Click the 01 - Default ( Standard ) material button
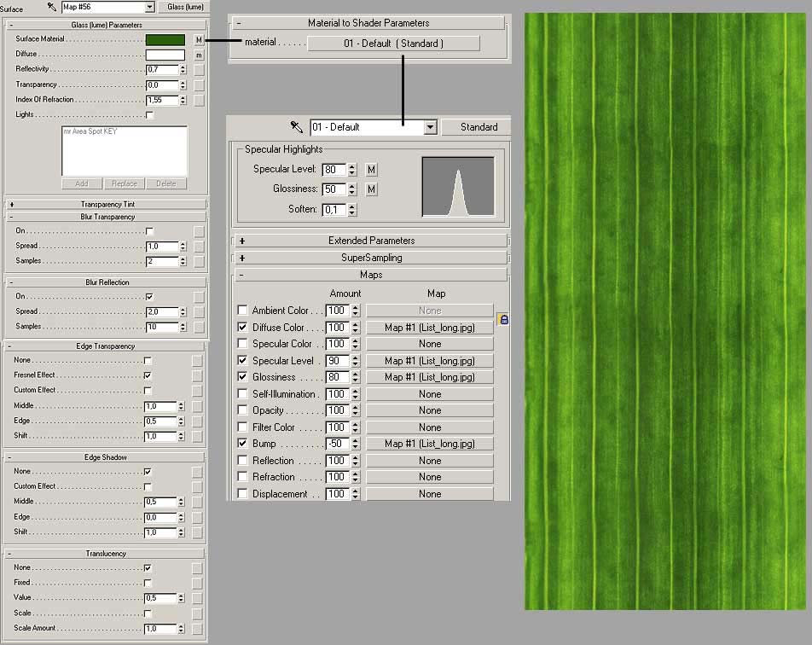Image resolution: width=812 pixels, height=645 pixels. [x=393, y=44]
